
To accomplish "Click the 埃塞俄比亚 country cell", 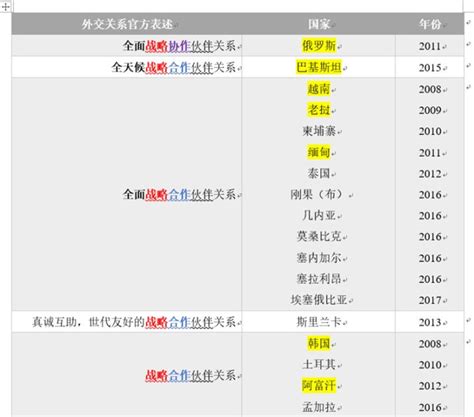I will (x=319, y=300).
